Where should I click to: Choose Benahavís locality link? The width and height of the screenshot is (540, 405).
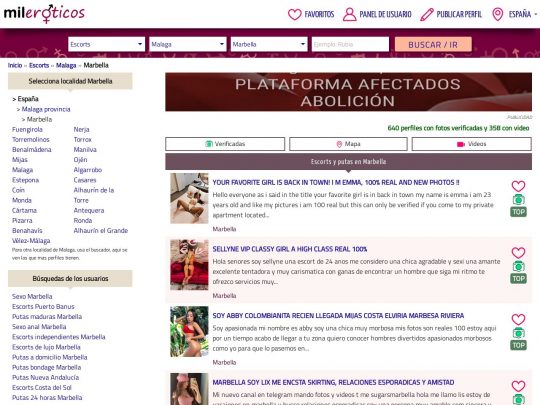tap(27, 231)
